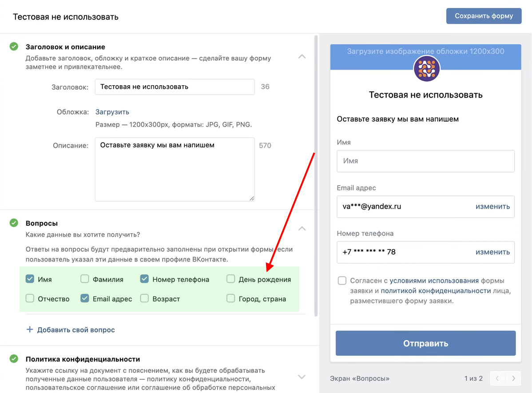This screenshot has height=393, width=532.
Task: Click the Отправить button in preview
Action: tap(425, 343)
